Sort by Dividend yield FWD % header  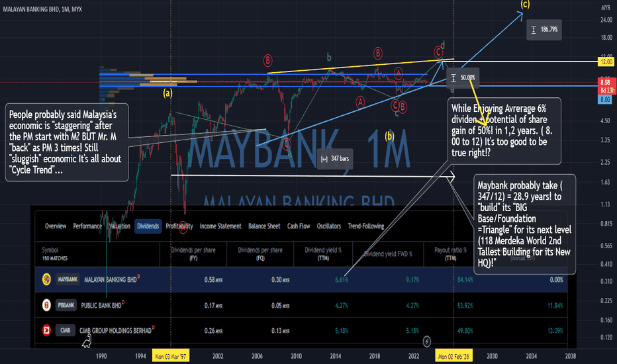[x=388, y=254]
